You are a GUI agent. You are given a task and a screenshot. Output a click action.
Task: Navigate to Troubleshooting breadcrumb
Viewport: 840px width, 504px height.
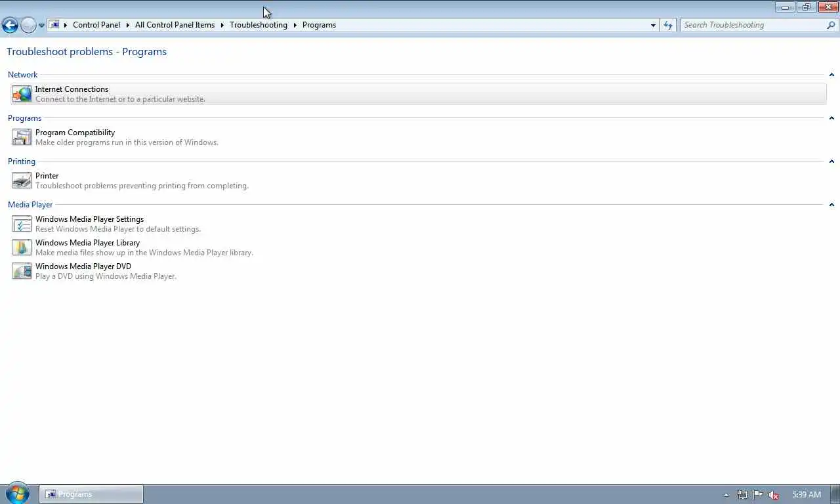click(259, 25)
